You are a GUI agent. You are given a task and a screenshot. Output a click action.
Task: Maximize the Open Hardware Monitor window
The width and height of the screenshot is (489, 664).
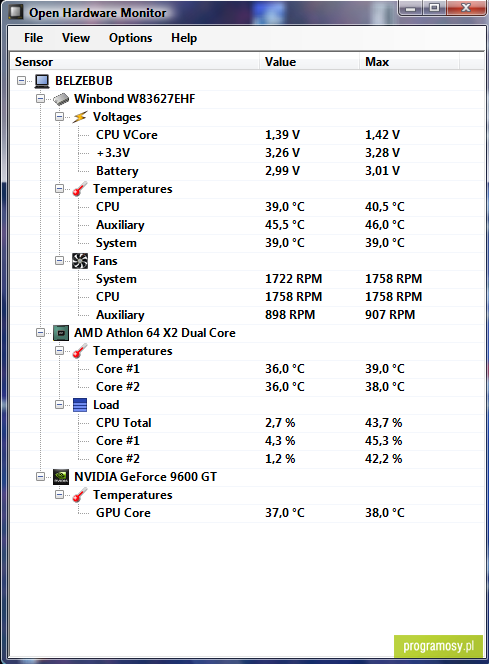434,8
